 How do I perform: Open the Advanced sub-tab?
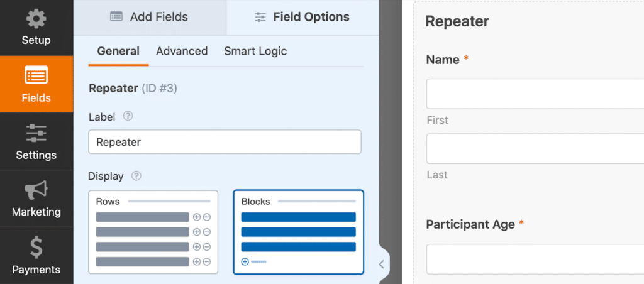182,52
